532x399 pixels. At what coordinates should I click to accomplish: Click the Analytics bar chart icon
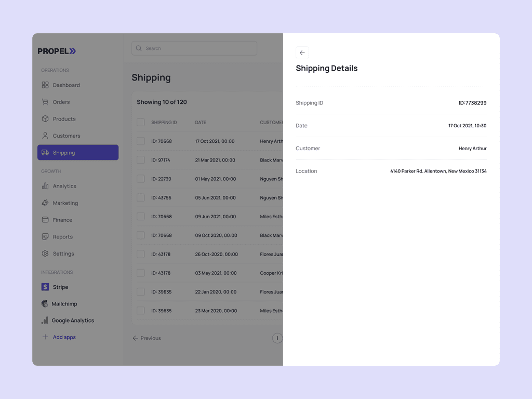pos(45,186)
